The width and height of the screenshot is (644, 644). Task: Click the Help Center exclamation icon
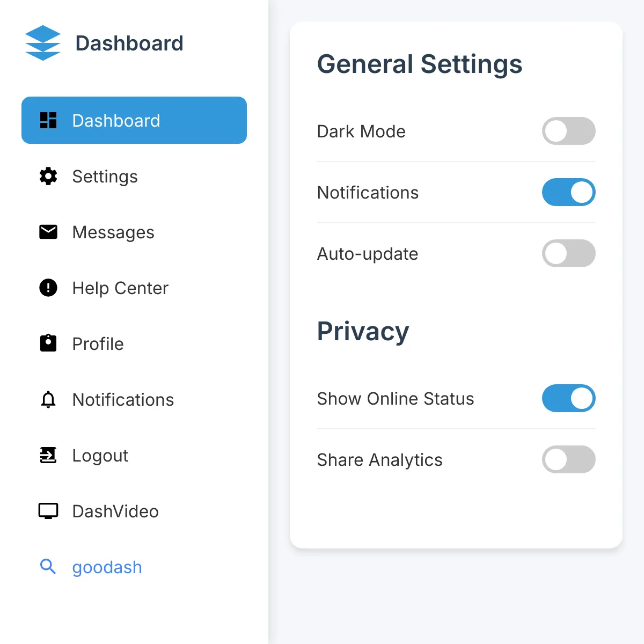click(x=48, y=288)
